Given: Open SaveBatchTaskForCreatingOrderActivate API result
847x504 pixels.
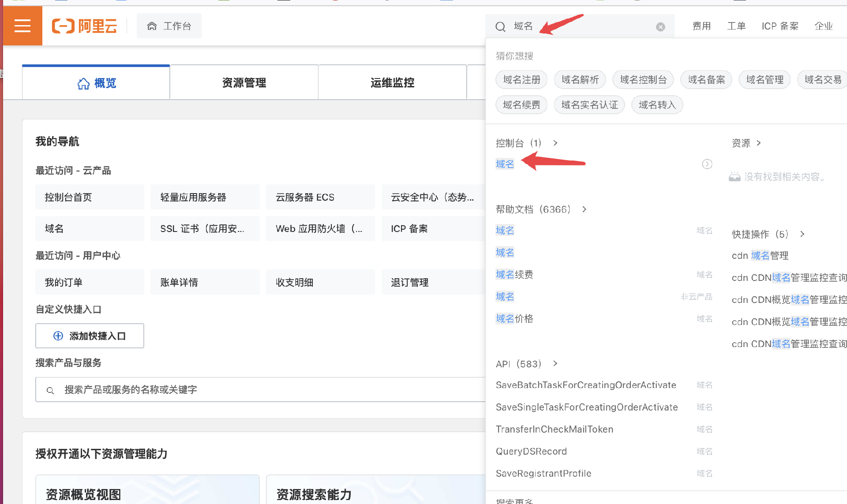Looking at the screenshot, I should point(586,385).
